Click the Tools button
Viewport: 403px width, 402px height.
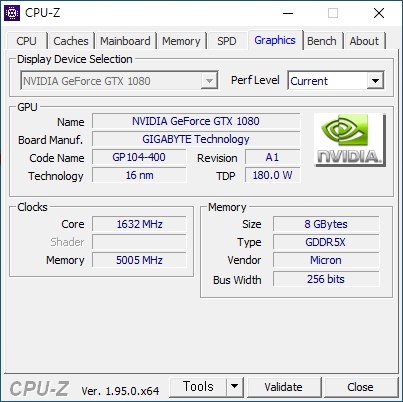[x=198, y=387]
